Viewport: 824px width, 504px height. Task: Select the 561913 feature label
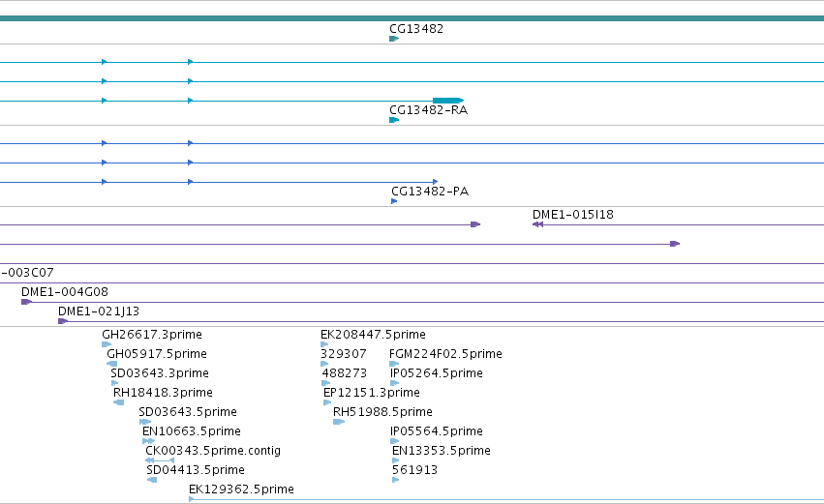coord(414,470)
